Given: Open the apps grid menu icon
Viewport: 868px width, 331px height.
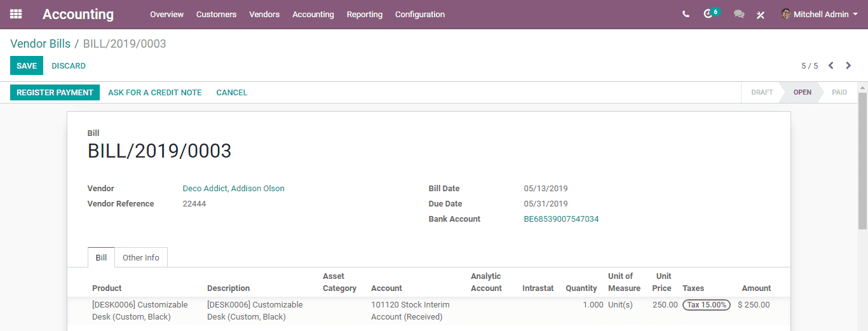Looking at the screenshot, I should (x=16, y=14).
